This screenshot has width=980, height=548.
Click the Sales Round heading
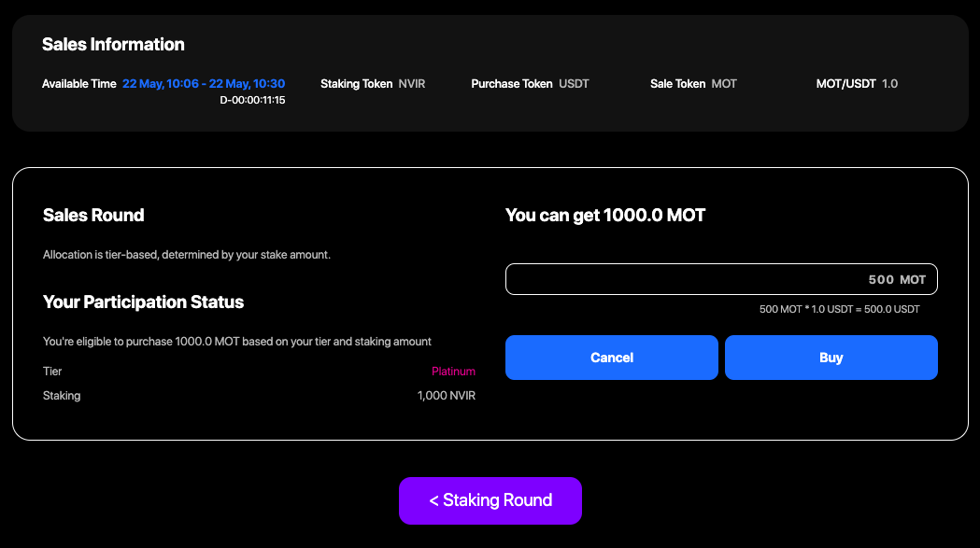[x=93, y=216]
